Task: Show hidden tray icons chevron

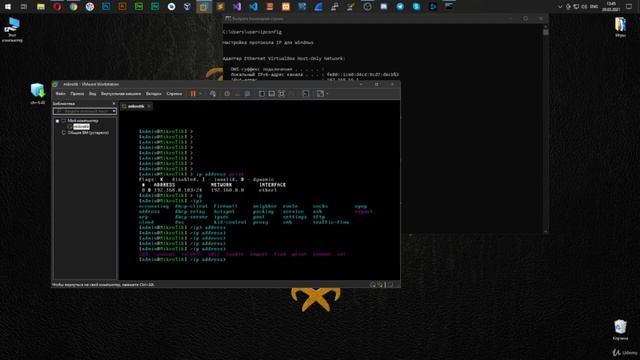Action: (560, 7)
